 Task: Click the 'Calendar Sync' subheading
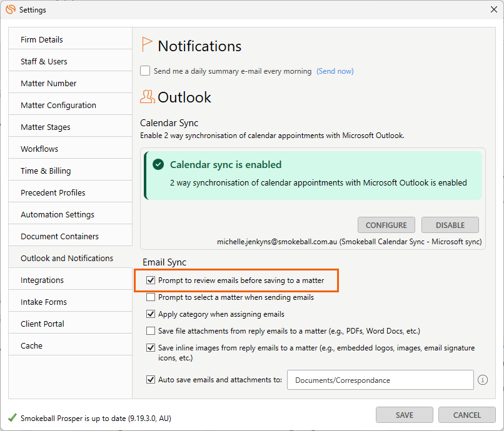169,122
